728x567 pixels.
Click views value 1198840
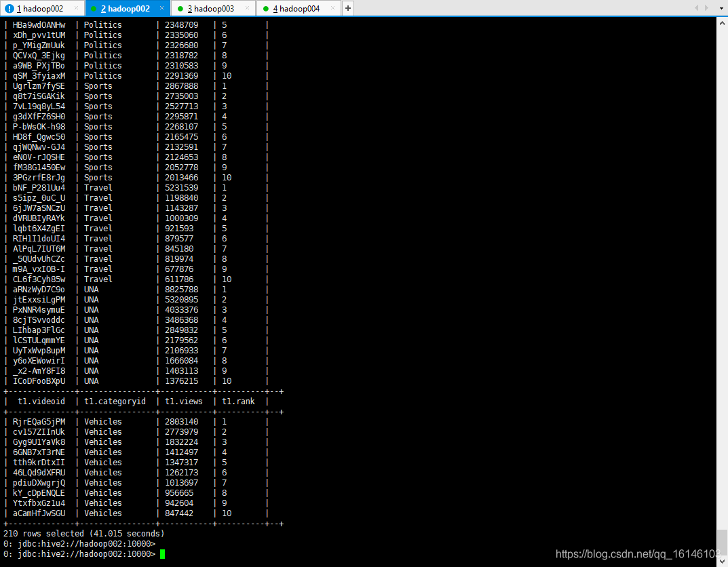pyautogui.click(x=182, y=198)
